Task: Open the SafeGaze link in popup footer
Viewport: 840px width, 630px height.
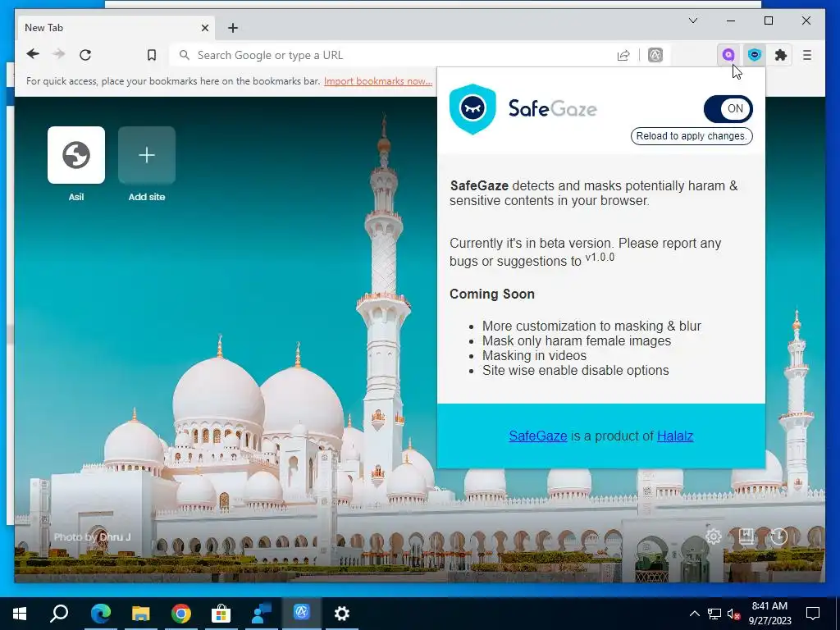Action: tap(538, 436)
